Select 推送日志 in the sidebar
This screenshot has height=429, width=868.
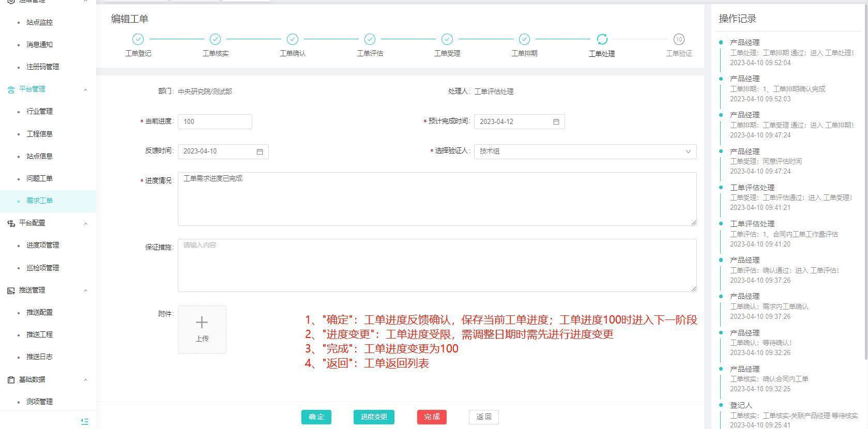point(39,357)
